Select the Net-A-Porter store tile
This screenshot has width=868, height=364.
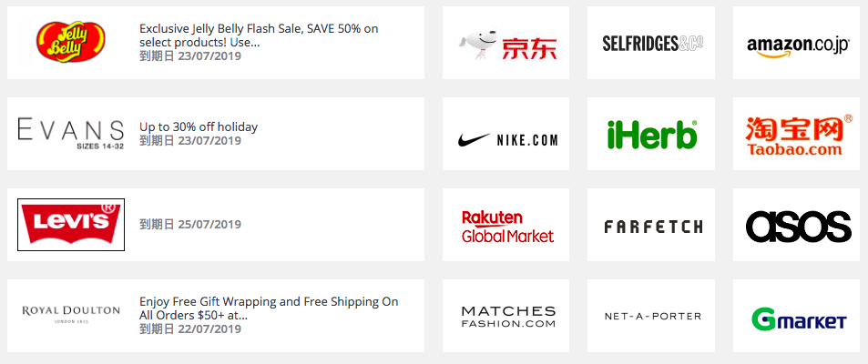(x=651, y=316)
